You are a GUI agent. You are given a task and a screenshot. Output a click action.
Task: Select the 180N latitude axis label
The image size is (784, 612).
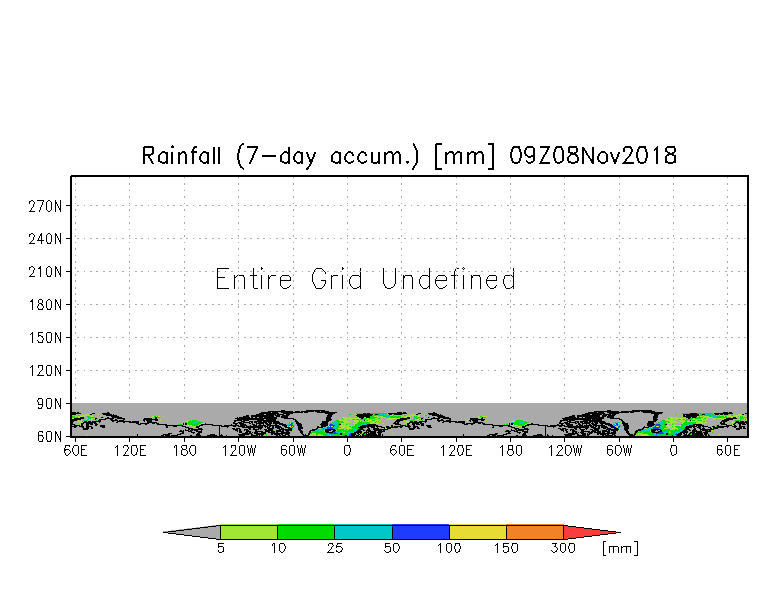(x=46, y=305)
